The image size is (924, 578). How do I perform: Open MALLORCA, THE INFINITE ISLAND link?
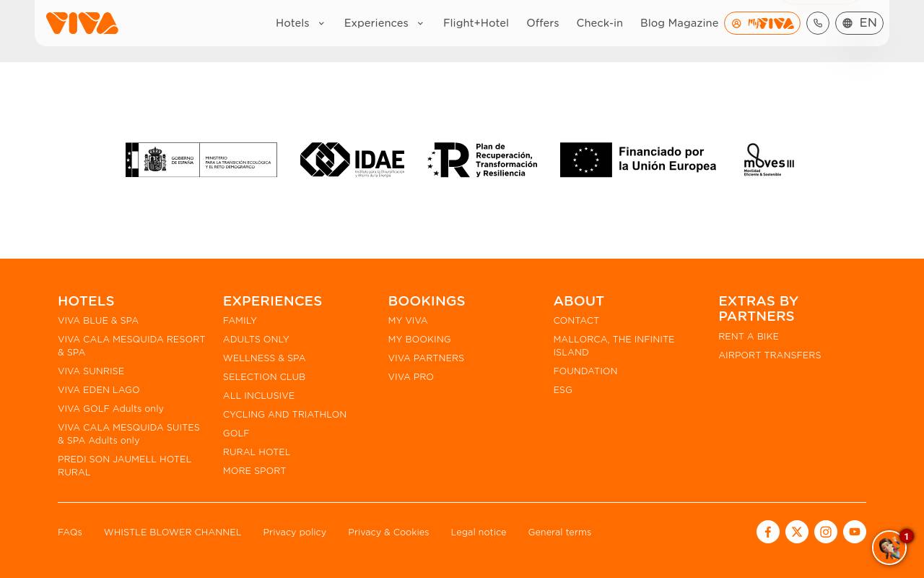614,346
